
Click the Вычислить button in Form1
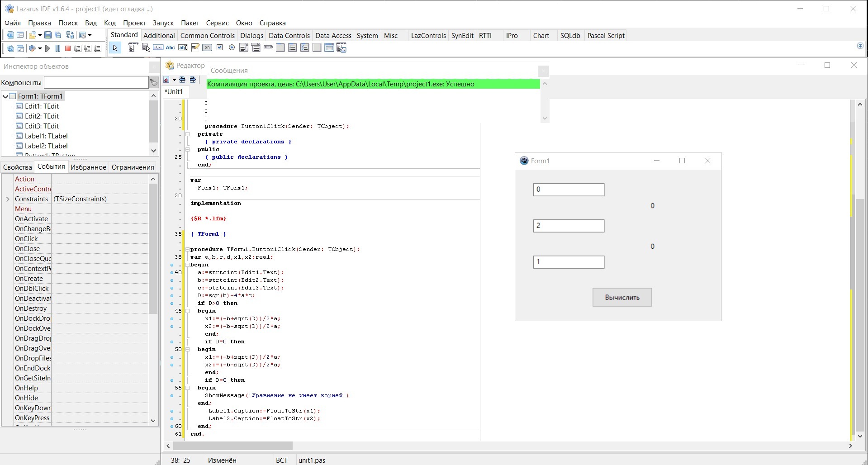tap(622, 297)
